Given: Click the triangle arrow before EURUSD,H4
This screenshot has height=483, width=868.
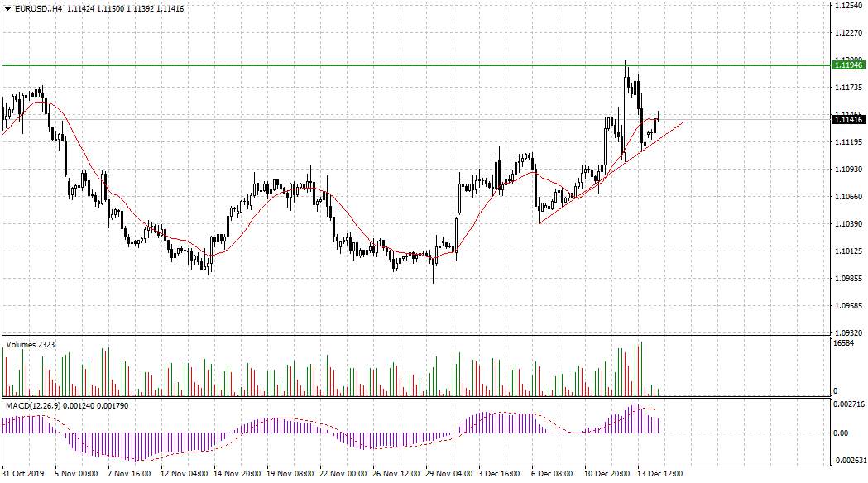Looking at the screenshot, I should [x=7, y=8].
